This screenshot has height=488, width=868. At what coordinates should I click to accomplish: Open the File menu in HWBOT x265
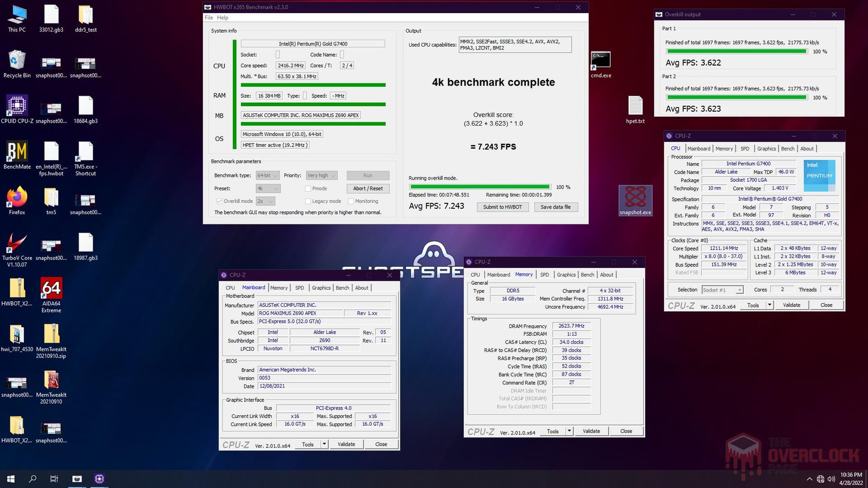click(208, 17)
